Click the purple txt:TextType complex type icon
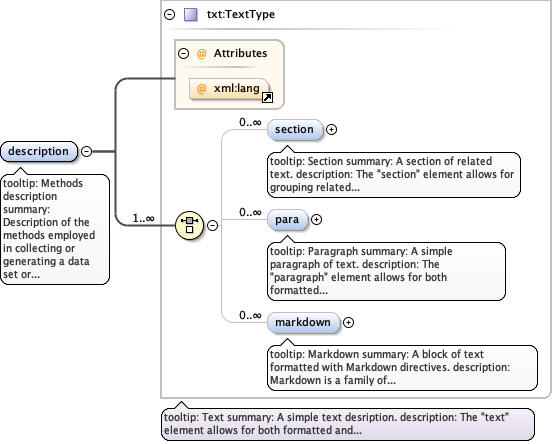 [191, 15]
